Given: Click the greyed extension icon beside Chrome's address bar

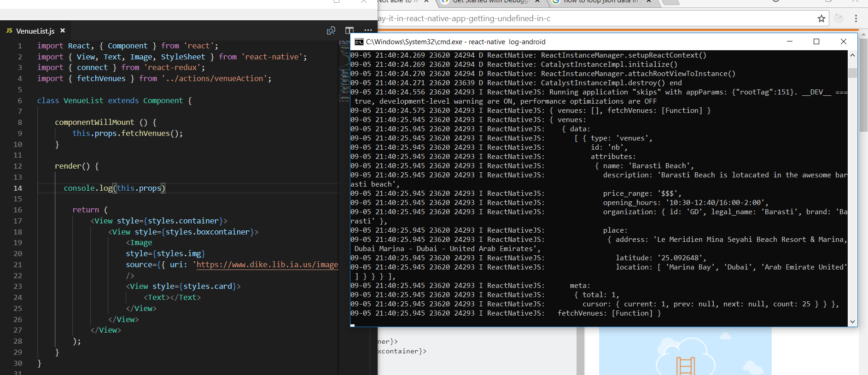Looking at the screenshot, I should click(x=839, y=18).
